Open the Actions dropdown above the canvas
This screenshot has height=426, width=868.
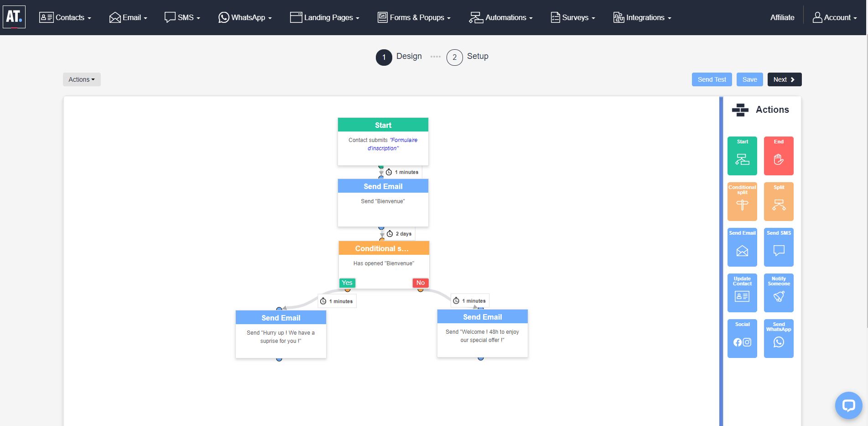click(81, 79)
